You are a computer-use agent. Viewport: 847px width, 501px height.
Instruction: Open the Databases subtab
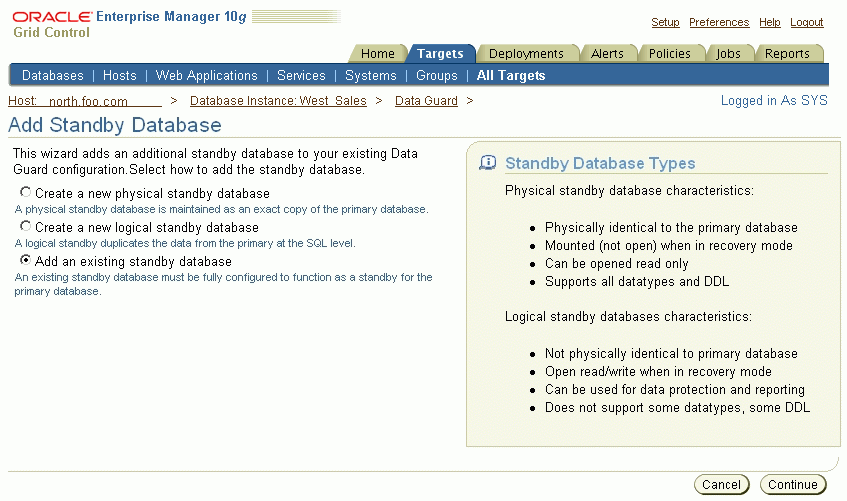53,75
